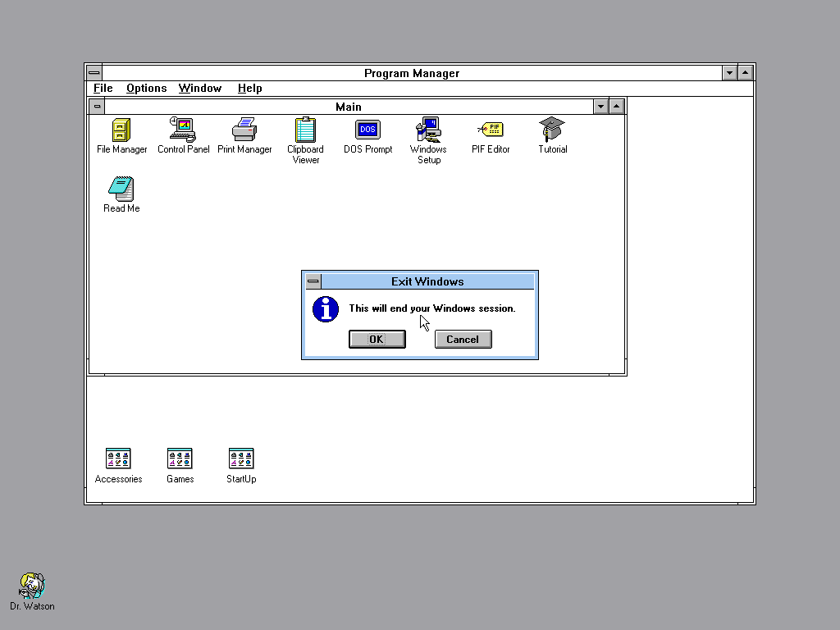Open the Program Manager control-menu box
This screenshot has width=840, height=630.
click(x=94, y=73)
